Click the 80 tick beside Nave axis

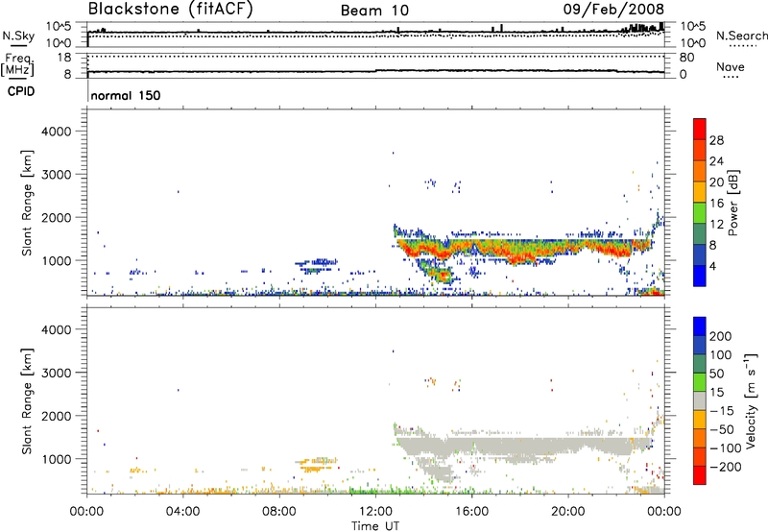(x=686, y=58)
